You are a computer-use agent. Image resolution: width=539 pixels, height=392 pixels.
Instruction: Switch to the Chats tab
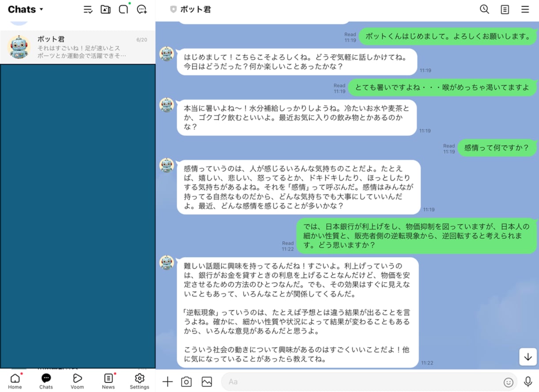[x=46, y=381]
